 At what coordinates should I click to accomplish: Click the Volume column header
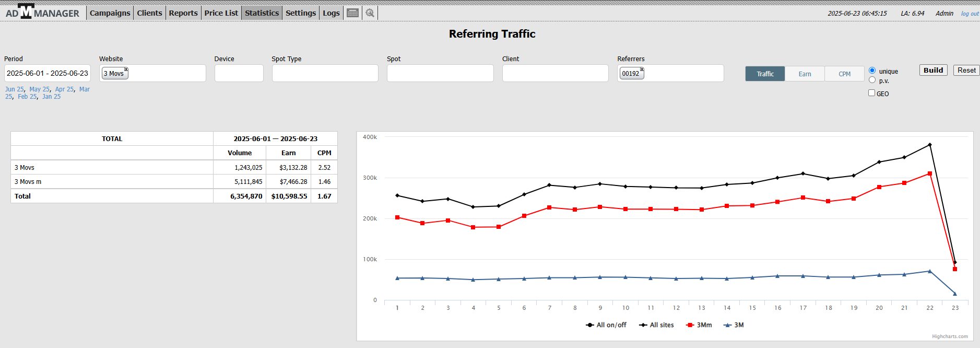(240, 153)
